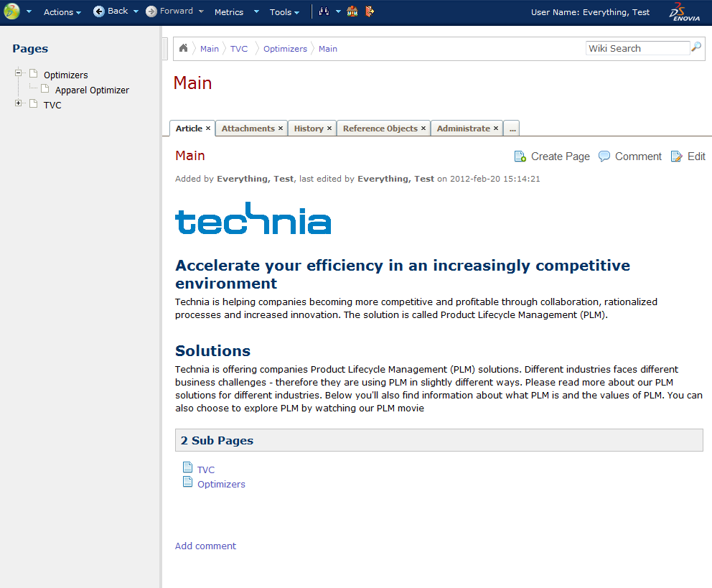Screen dimensions: 712x588
Task: Open the Metrics menu
Action: pos(229,12)
